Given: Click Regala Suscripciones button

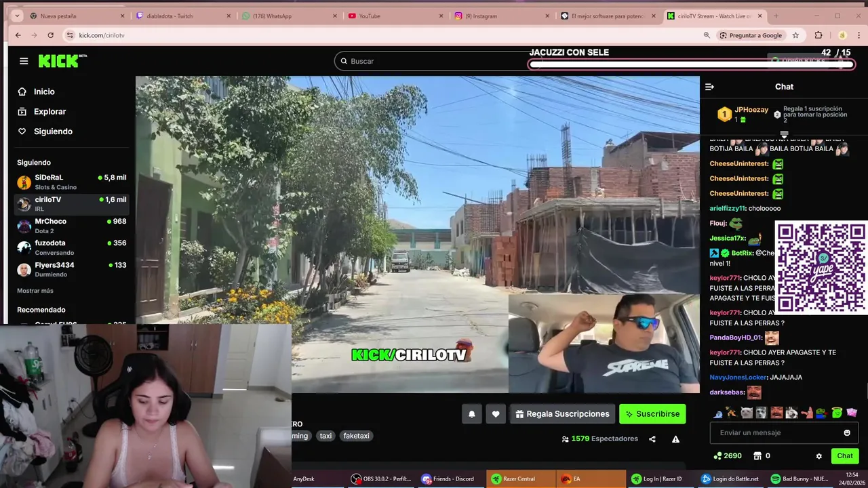Looking at the screenshot, I should [562, 414].
